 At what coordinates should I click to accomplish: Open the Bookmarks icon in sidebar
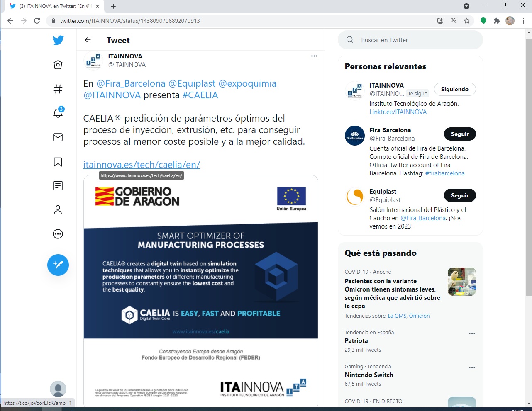pos(58,162)
